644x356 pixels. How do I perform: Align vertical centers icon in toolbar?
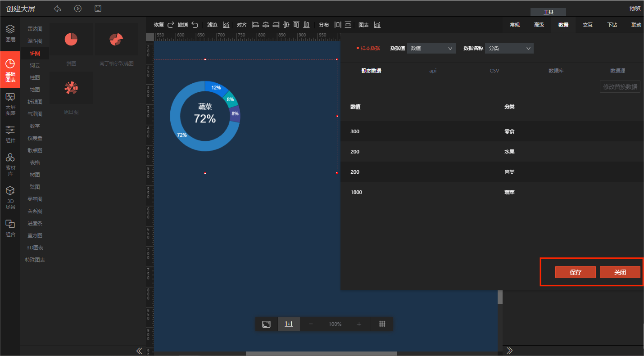[286, 25]
